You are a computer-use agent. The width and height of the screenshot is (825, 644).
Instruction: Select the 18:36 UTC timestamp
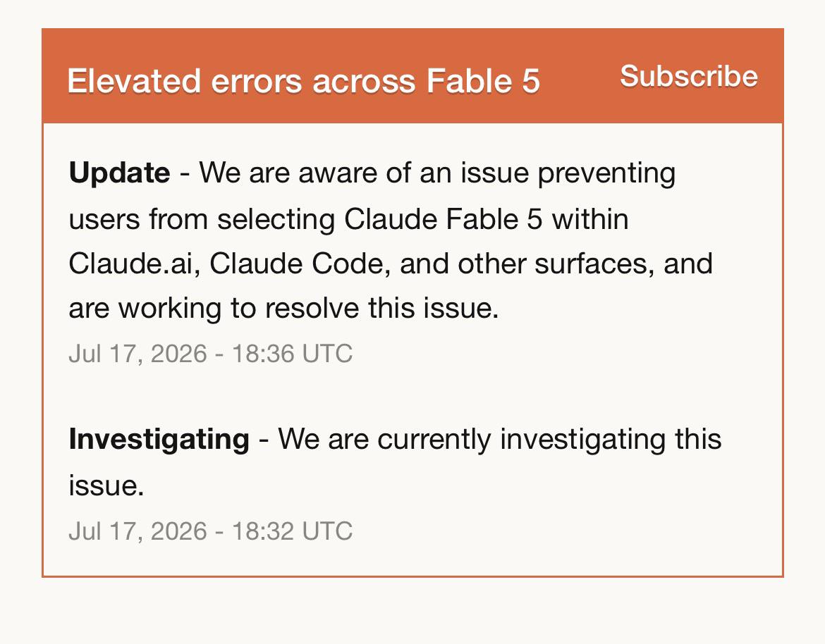click(x=292, y=353)
